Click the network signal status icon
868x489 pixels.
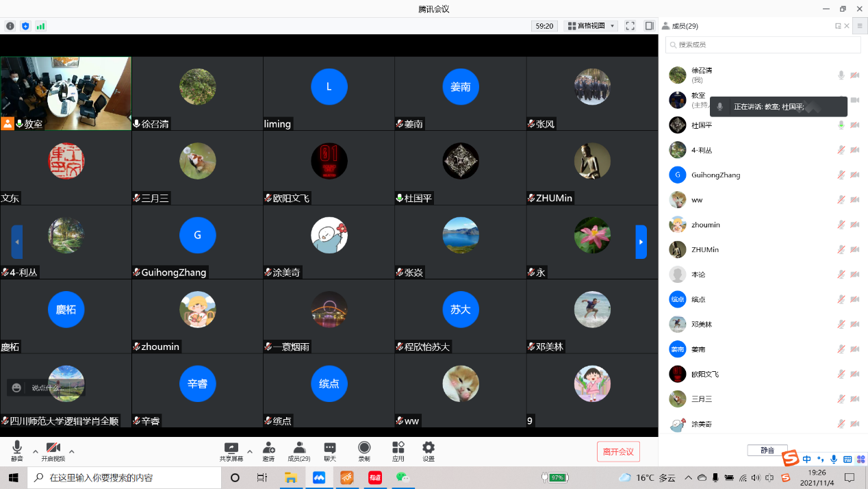click(x=40, y=26)
